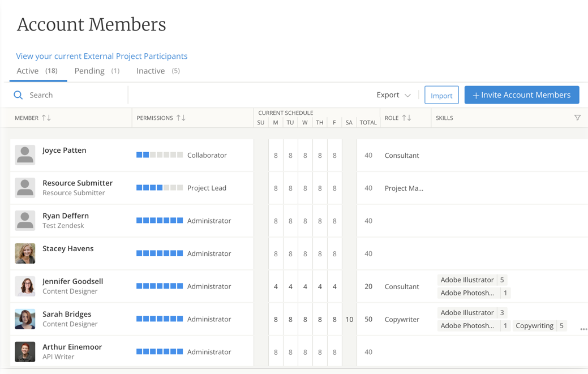The height and width of the screenshot is (374, 588).
Task: Sort by Permissions column arrows
Action: tap(181, 118)
